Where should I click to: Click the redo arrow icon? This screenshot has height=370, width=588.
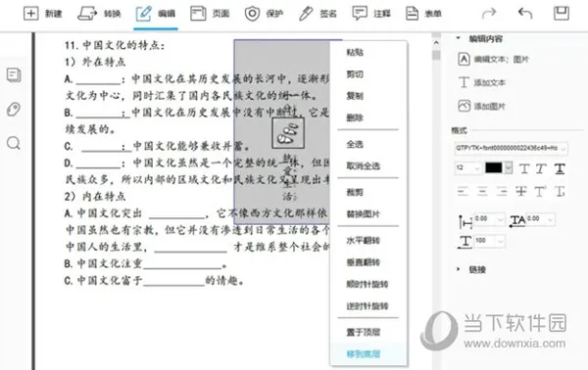(489, 14)
